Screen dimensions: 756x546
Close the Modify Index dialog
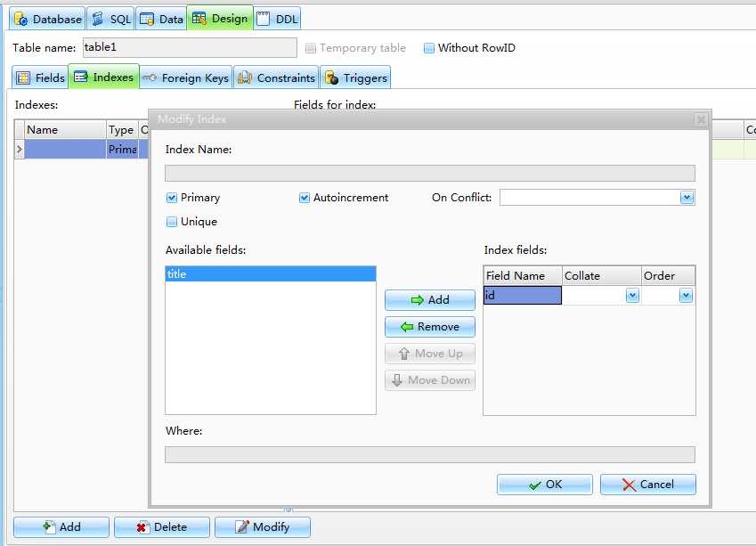pyautogui.click(x=701, y=119)
